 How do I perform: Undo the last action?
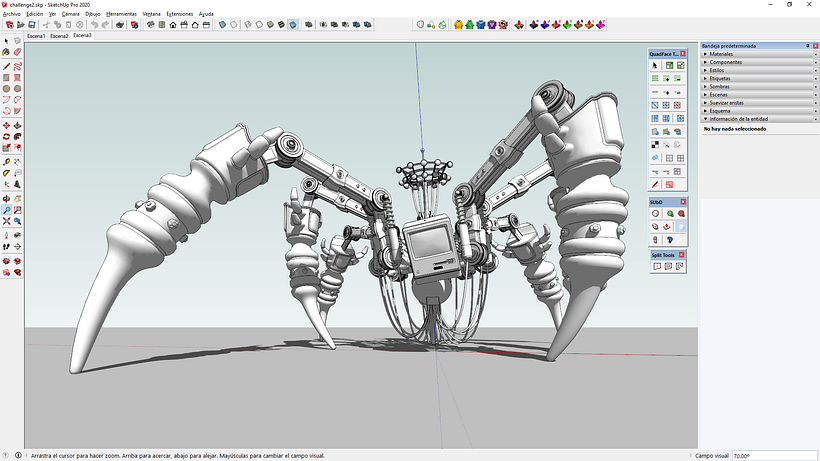(x=94, y=25)
